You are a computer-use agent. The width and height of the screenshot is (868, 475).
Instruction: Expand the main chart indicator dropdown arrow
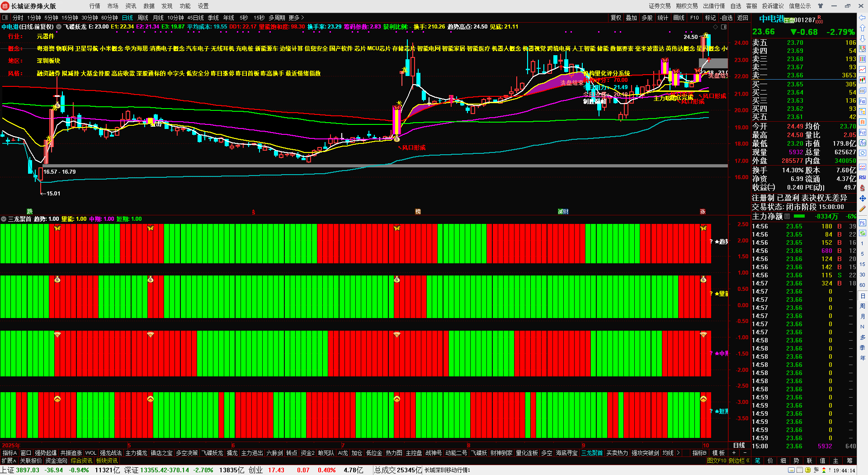(x=59, y=27)
